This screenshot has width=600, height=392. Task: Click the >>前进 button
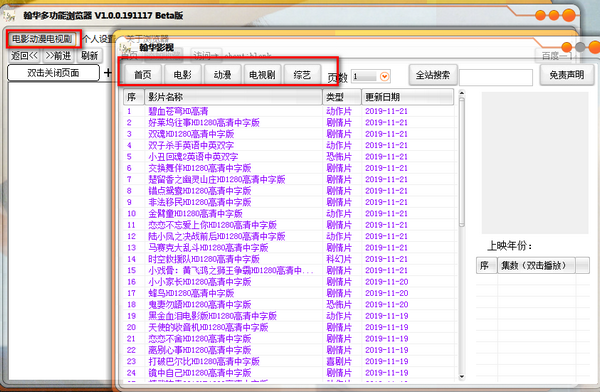click(58, 56)
